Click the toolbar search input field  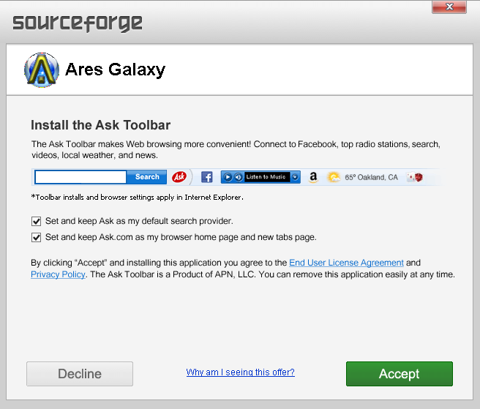(81, 177)
